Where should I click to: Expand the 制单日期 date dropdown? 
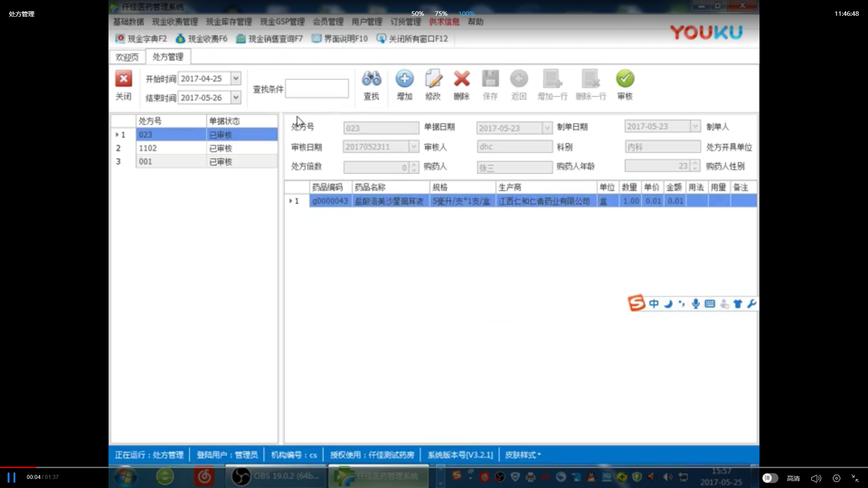click(695, 126)
